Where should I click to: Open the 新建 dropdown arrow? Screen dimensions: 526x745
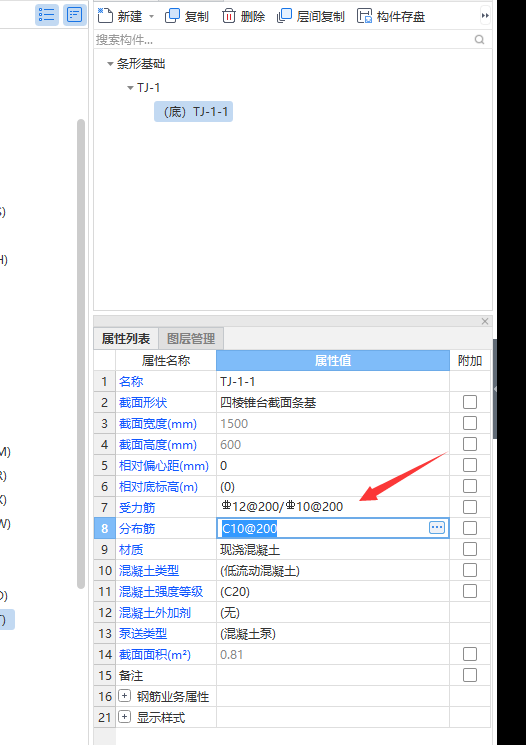coord(152,16)
